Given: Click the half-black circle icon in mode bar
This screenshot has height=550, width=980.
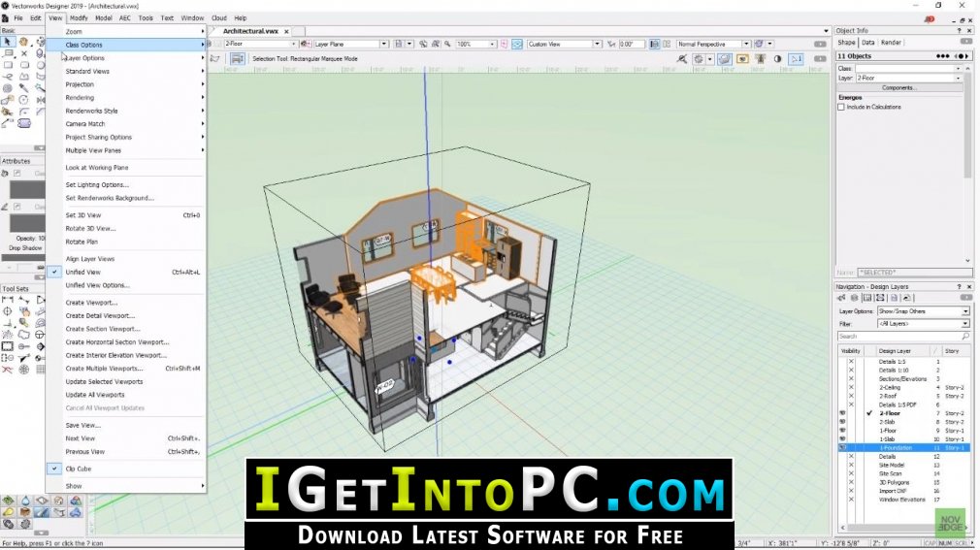Looking at the screenshot, I should click(x=777, y=59).
